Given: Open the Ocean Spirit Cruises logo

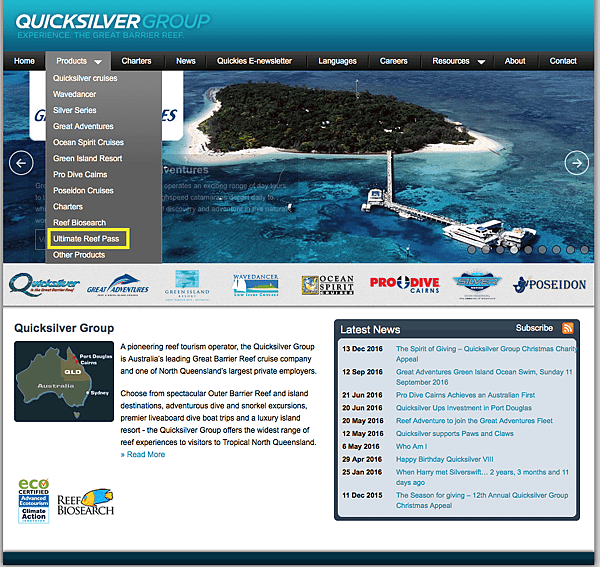Looking at the screenshot, I should click(x=328, y=285).
